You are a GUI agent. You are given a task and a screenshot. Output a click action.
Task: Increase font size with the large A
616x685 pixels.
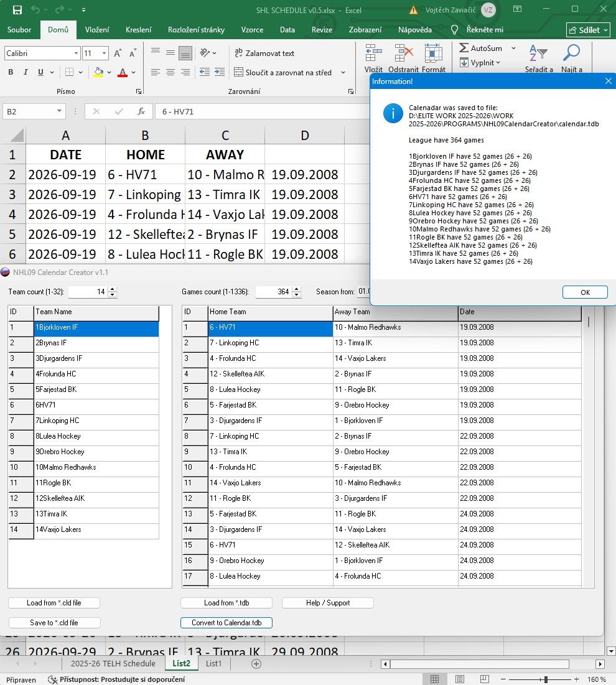117,54
